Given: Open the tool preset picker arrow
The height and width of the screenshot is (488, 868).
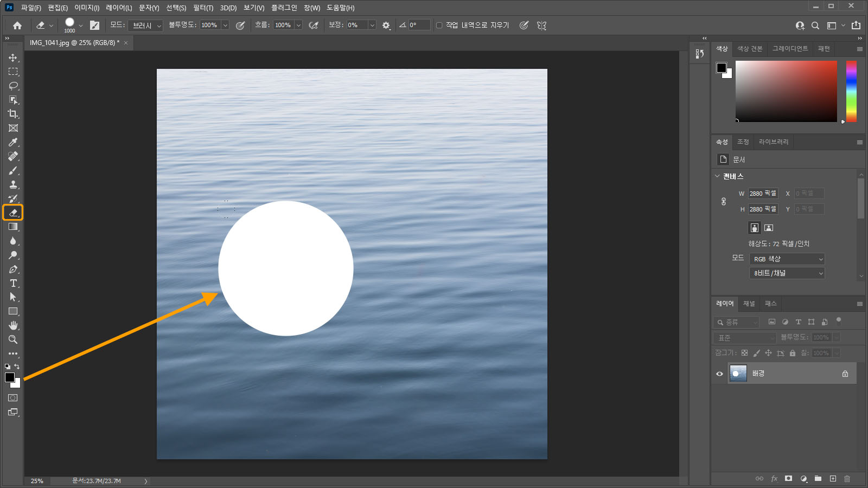Looking at the screenshot, I should [51, 25].
